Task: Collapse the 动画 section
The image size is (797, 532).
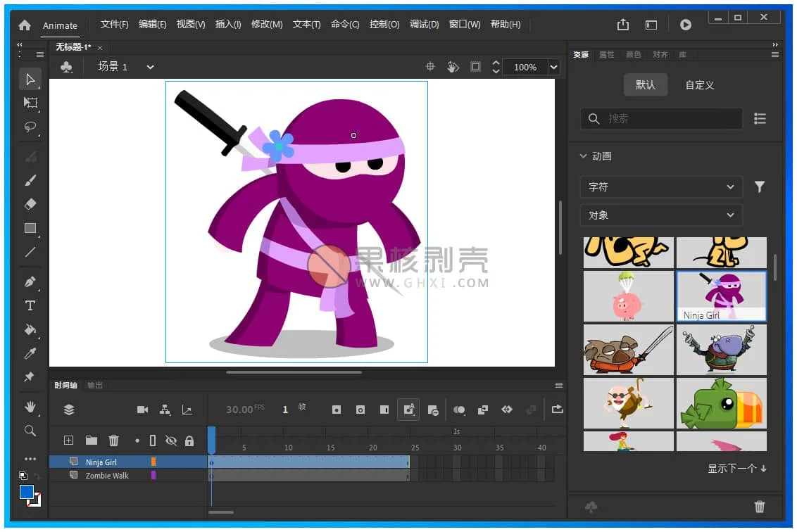Action: (584, 156)
